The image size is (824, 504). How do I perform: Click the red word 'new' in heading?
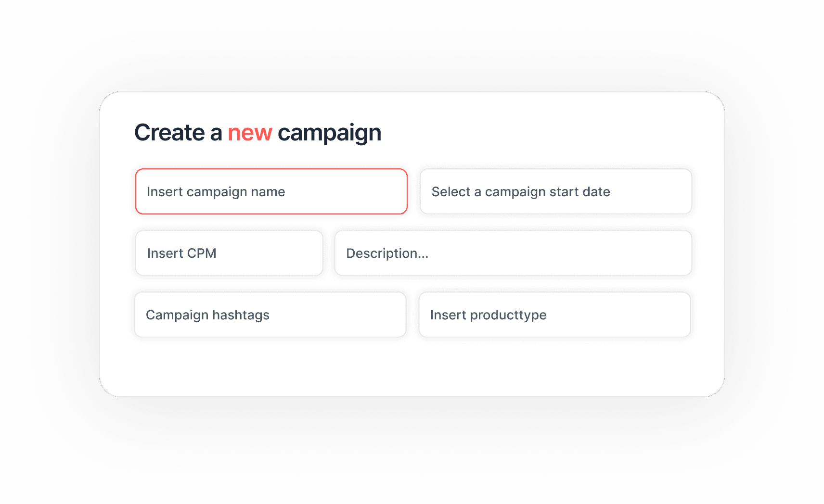(250, 133)
